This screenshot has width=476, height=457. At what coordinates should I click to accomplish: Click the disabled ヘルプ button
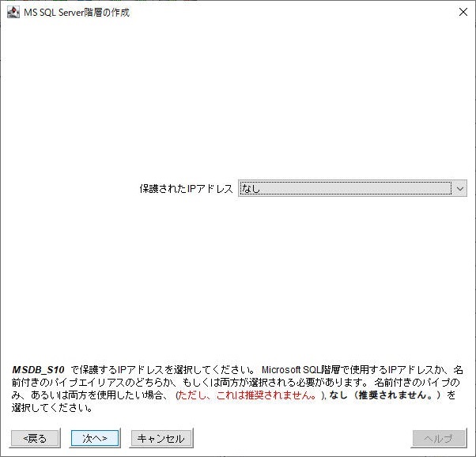click(439, 438)
